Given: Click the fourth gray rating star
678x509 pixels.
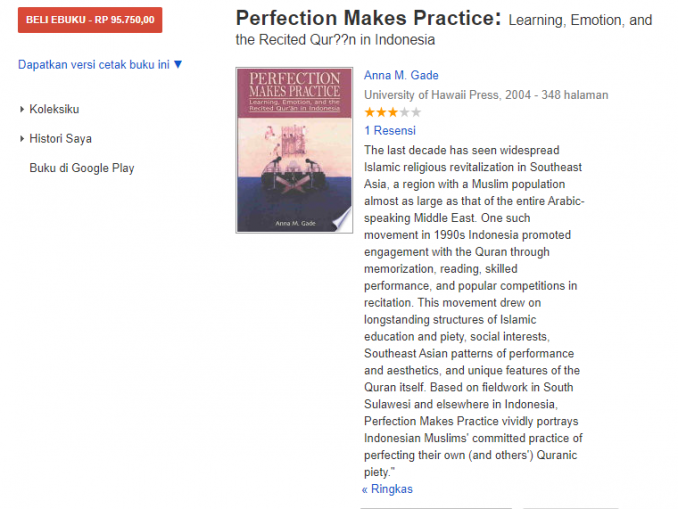Looking at the screenshot, I should click(404, 113).
